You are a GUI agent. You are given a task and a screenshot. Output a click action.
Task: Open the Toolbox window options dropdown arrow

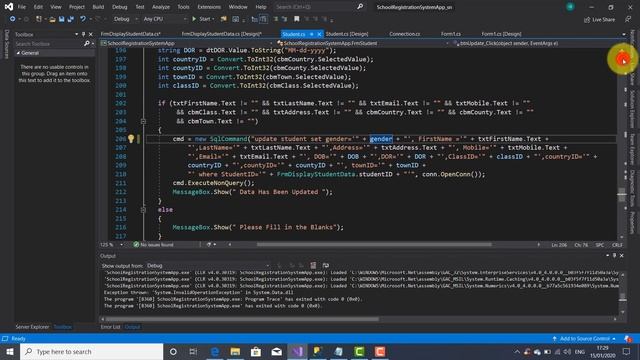click(x=76, y=34)
